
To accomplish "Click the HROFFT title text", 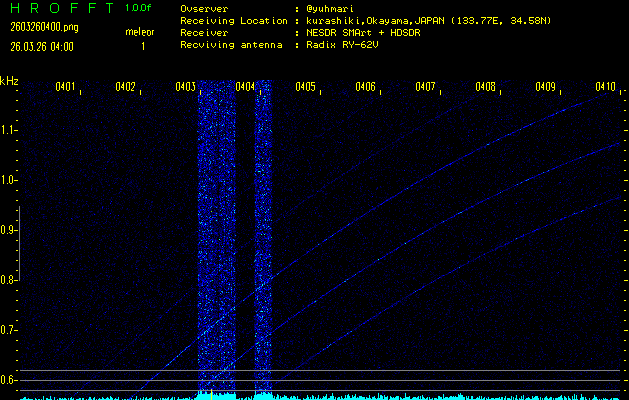I will pyautogui.click(x=61, y=8).
